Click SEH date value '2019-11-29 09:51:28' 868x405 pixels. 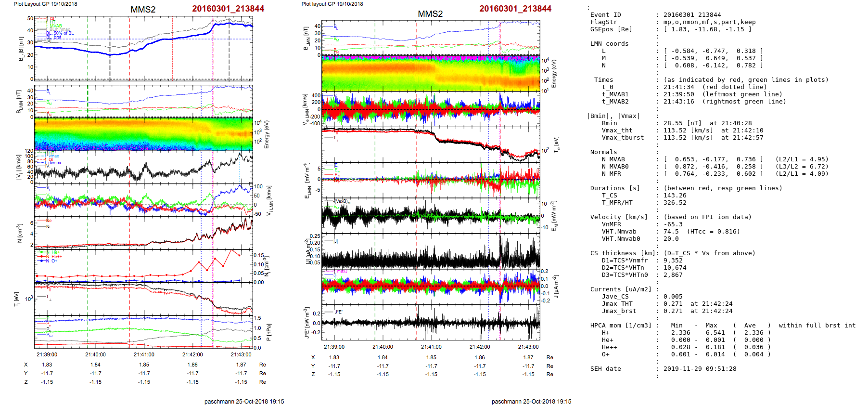700,369
